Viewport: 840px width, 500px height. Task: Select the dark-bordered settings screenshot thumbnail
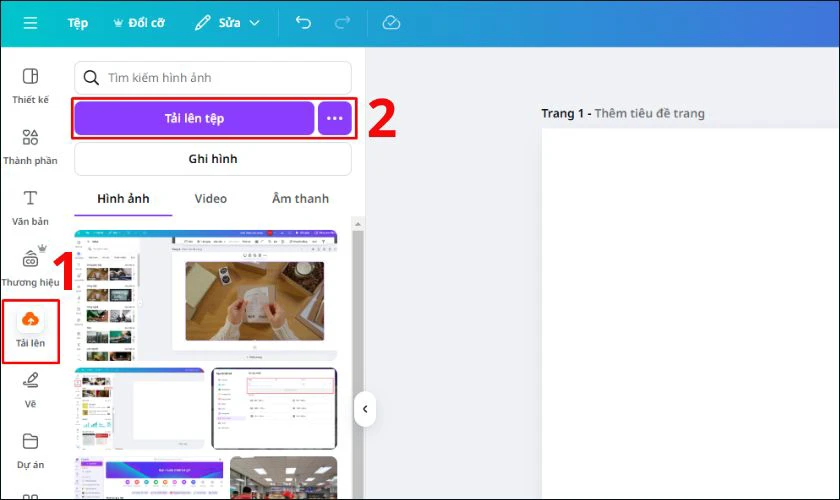pyautogui.click(x=274, y=409)
